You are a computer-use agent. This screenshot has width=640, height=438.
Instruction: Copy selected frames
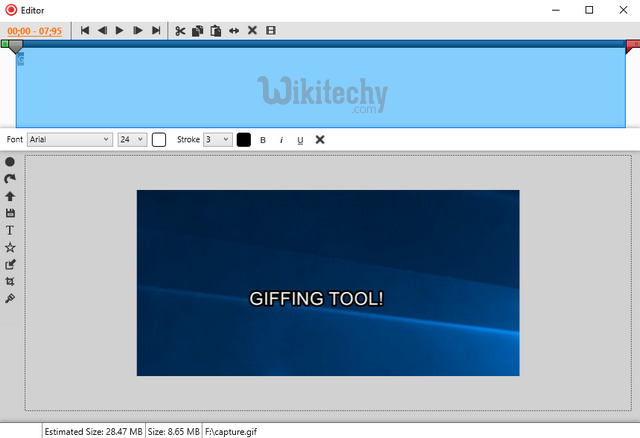198,31
